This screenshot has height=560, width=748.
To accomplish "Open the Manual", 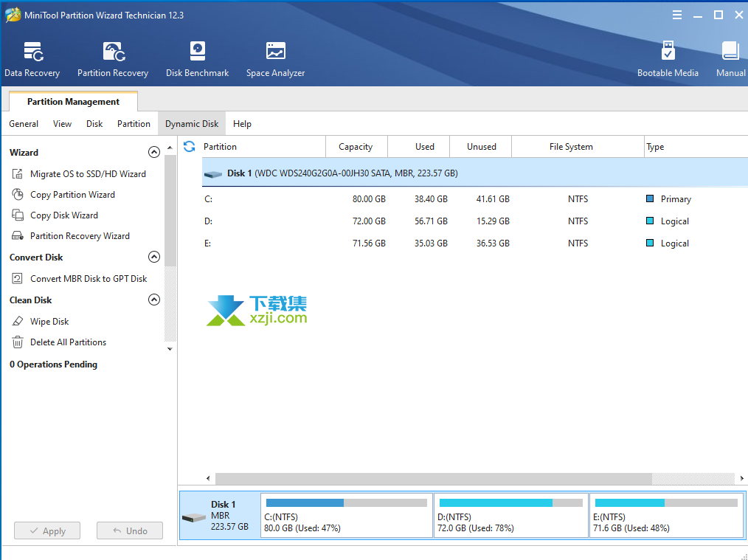I will pyautogui.click(x=730, y=60).
